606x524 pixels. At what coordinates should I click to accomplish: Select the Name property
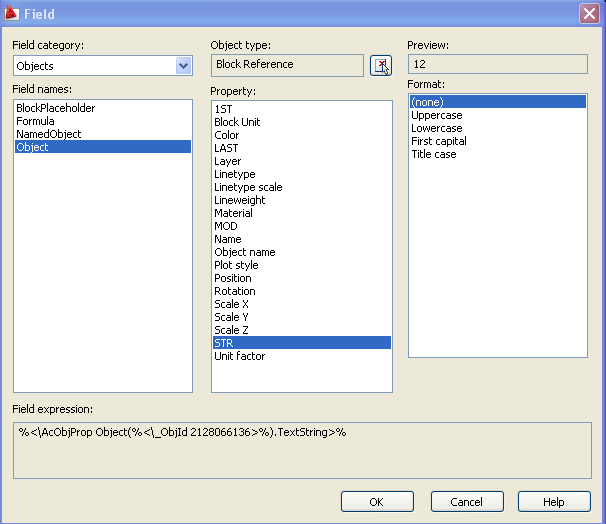point(302,239)
